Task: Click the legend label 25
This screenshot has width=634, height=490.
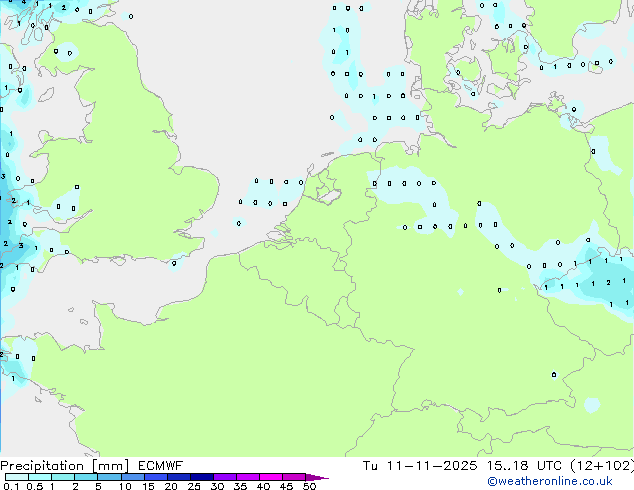Action: (x=194, y=486)
